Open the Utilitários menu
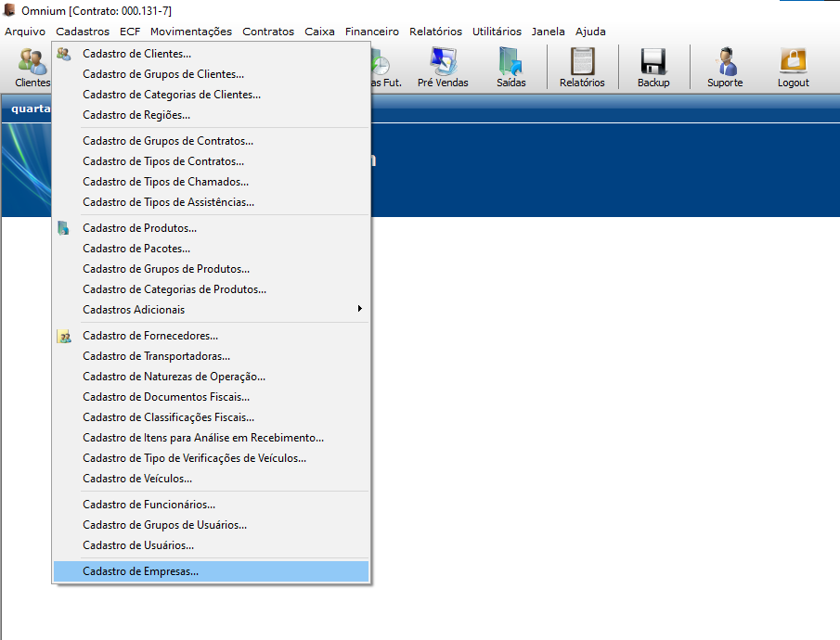The width and height of the screenshot is (840, 640). [x=497, y=32]
